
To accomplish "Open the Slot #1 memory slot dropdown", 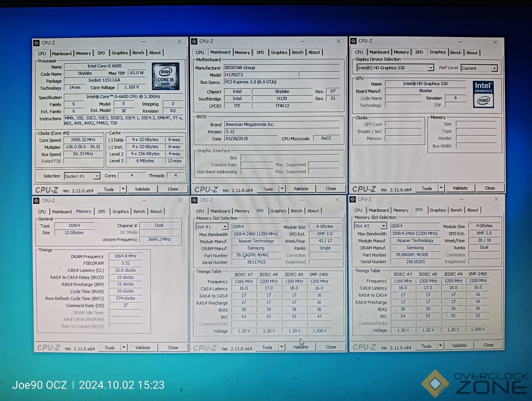I will (225, 227).
